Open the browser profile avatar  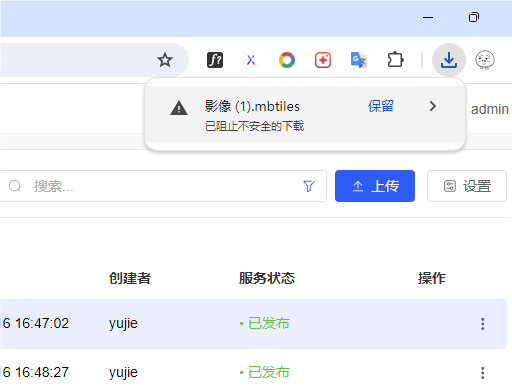point(485,60)
